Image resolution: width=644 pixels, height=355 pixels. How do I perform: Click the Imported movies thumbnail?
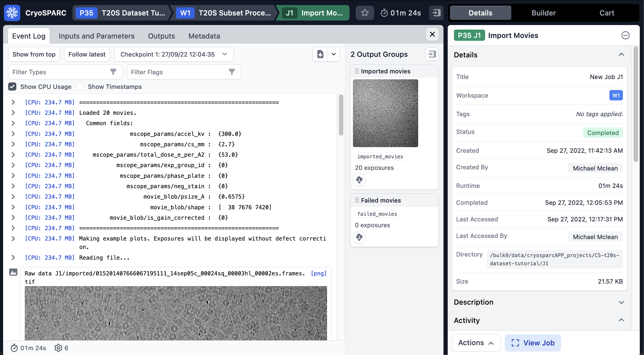click(385, 113)
